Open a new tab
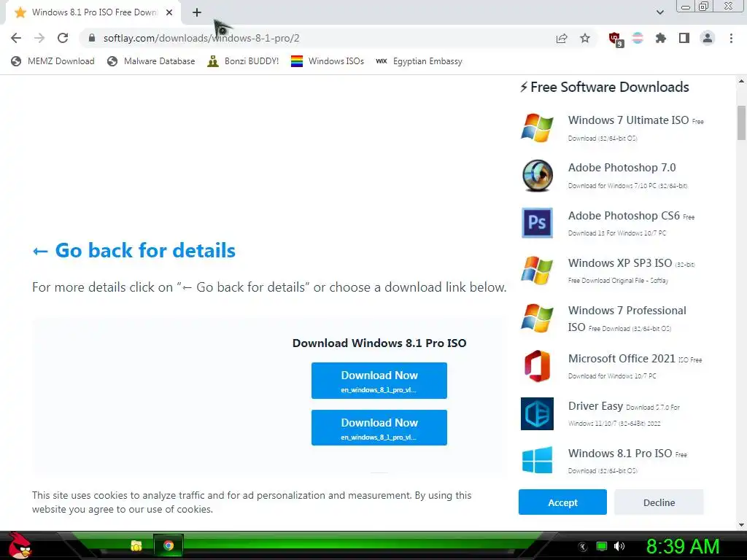The image size is (747, 560). pyautogui.click(x=197, y=12)
